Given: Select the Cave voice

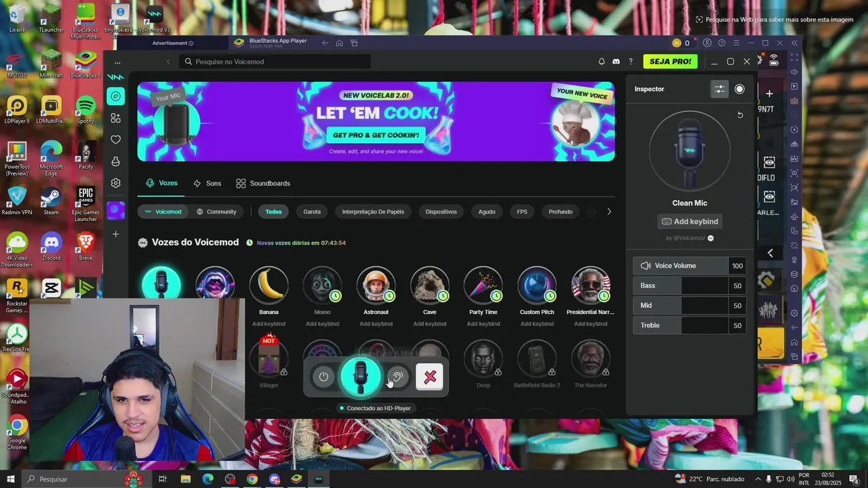Looking at the screenshot, I should [429, 285].
